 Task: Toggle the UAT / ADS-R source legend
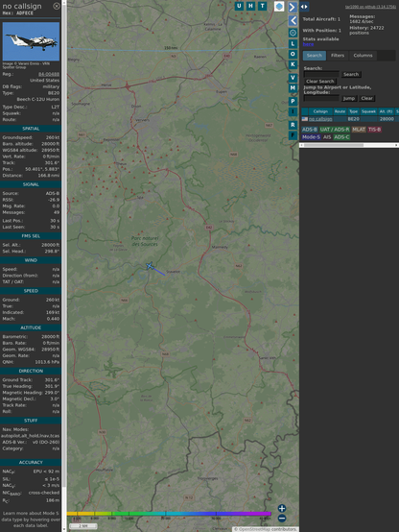(335, 130)
